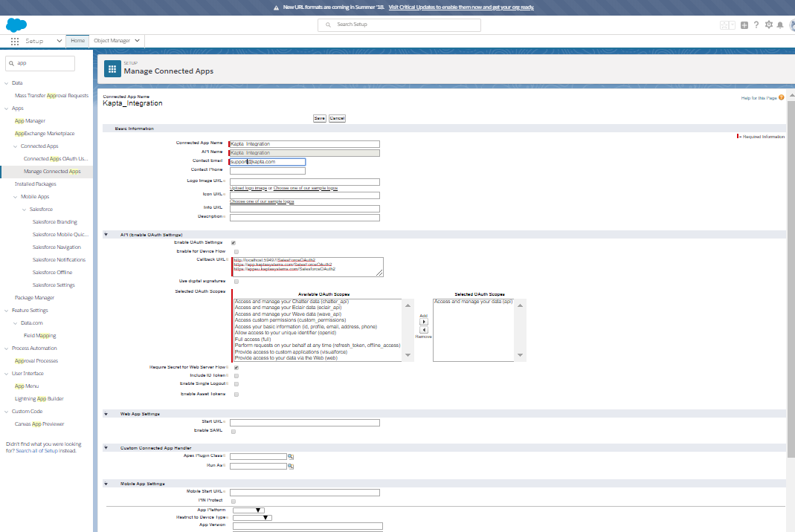Image resolution: width=795 pixels, height=532 pixels.
Task: Collapse the Custom Connected App Handler section
Action: (106, 448)
